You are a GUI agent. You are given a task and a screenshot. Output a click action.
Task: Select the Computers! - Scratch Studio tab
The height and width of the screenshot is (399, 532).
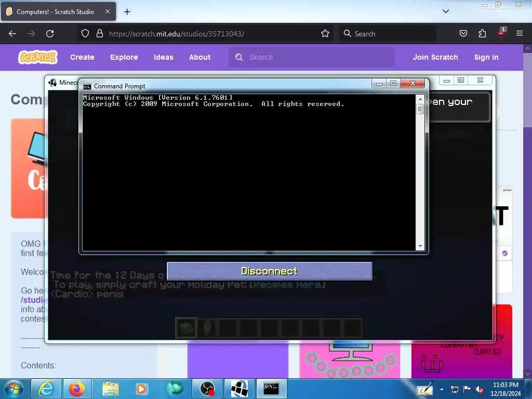click(x=58, y=11)
